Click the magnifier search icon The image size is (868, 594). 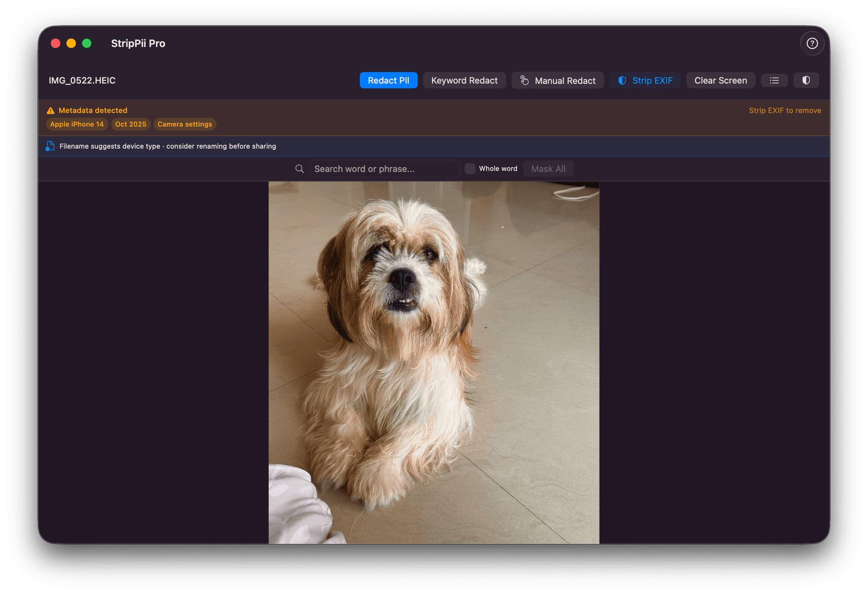coord(299,169)
